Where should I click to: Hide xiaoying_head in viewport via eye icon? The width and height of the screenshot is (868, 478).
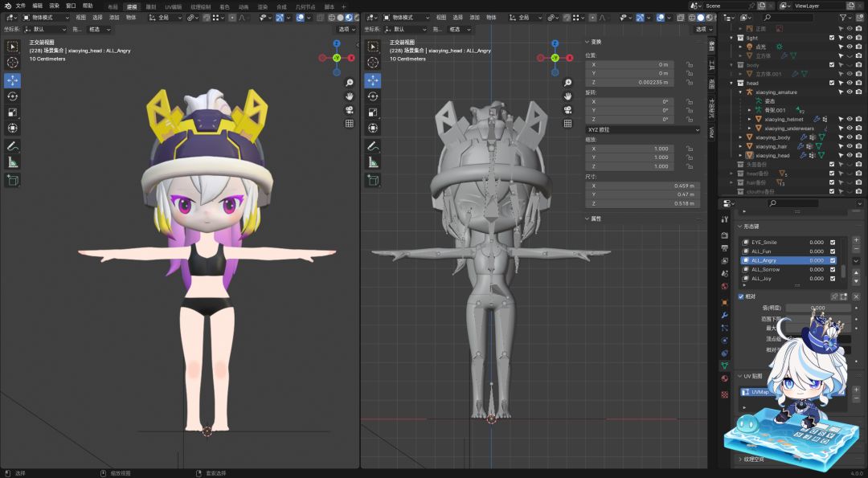point(850,156)
